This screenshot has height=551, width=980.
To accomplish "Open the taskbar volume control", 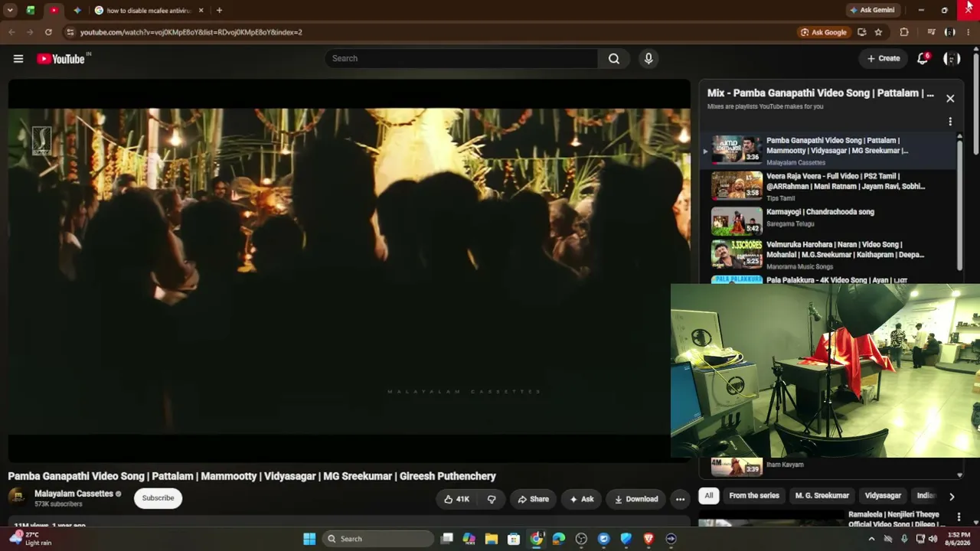I will coord(933,539).
